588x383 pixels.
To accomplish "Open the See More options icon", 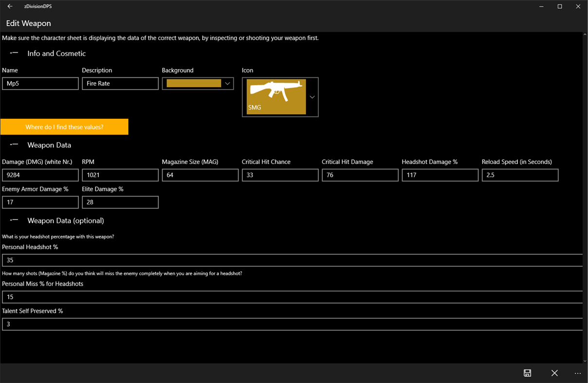I will coord(577,373).
